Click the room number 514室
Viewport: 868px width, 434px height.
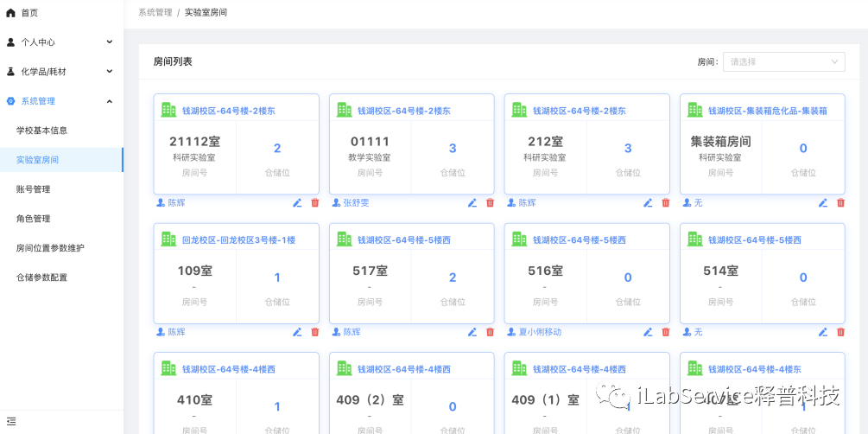pyautogui.click(x=721, y=271)
